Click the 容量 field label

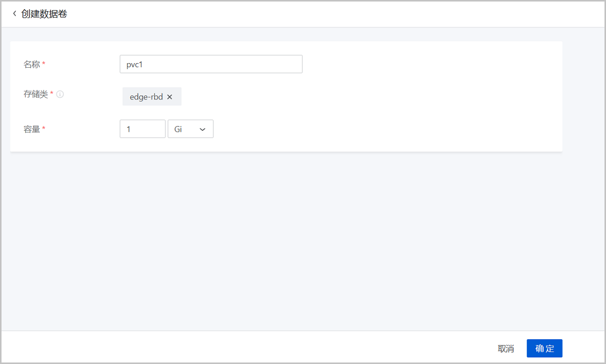click(x=32, y=129)
